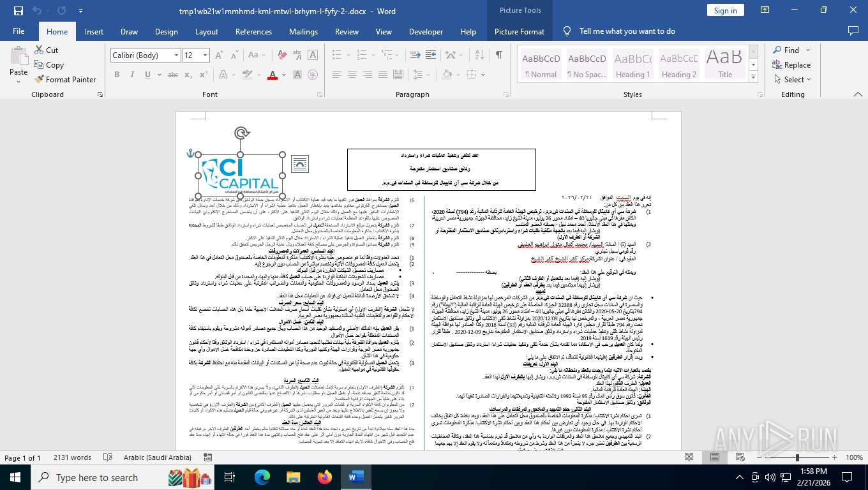Toggle Center paragraph alignment
This screenshot has height=490, width=868.
click(352, 75)
